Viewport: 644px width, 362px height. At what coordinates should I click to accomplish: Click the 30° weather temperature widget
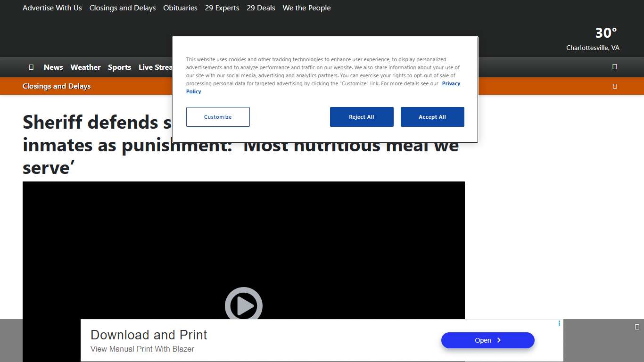coord(605,33)
